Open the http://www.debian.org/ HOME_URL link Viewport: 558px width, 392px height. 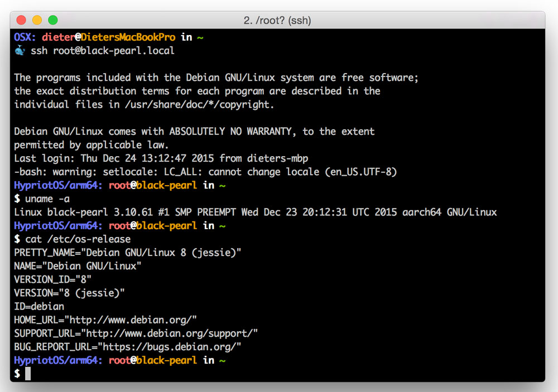point(131,320)
